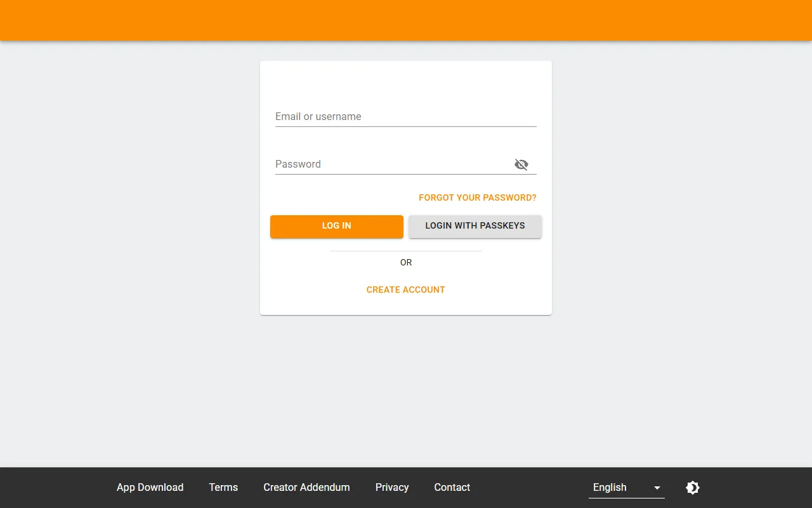Screen dimensions: 812x508
Task: Click the dark footer bar's empty left side
Action: click(51, 488)
